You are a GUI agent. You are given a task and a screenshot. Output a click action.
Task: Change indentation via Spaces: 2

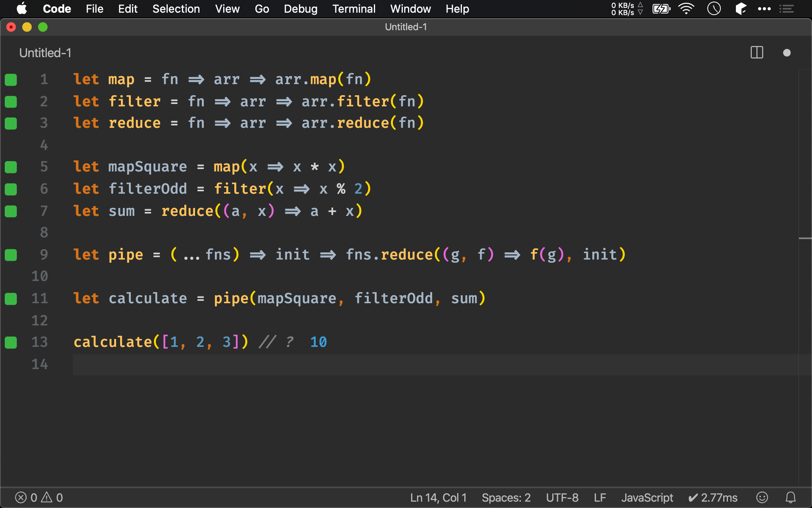pyautogui.click(x=506, y=498)
